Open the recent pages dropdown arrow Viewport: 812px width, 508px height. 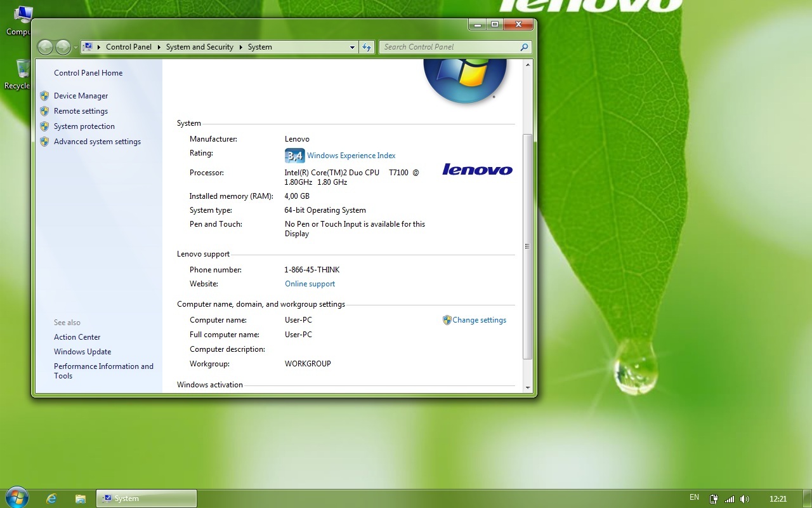click(75, 48)
